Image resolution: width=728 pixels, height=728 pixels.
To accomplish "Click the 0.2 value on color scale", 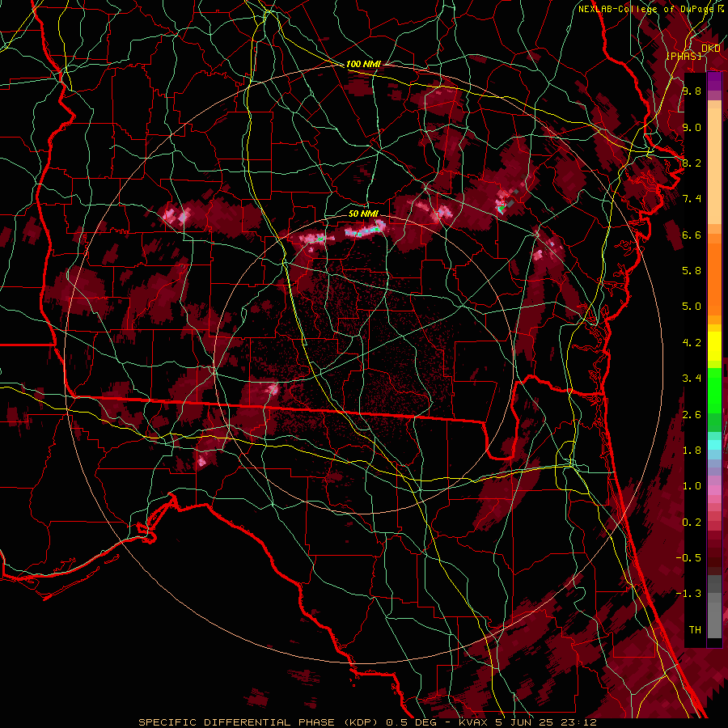I will coord(692,523).
